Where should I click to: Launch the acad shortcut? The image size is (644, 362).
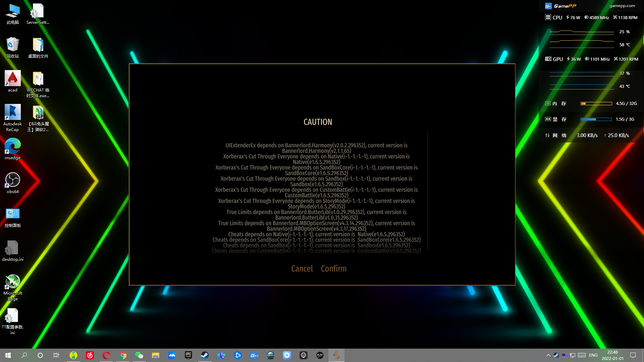(13, 81)
